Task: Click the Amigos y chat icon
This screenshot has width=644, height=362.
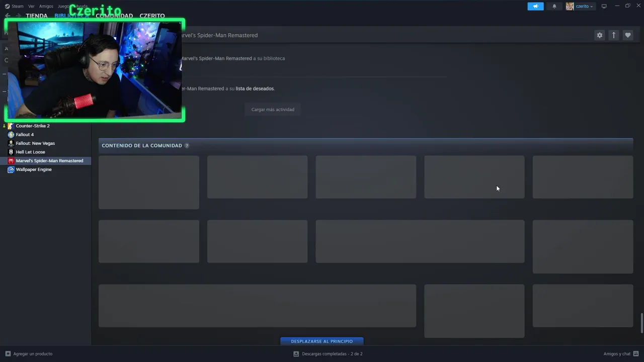Action: 635,354
